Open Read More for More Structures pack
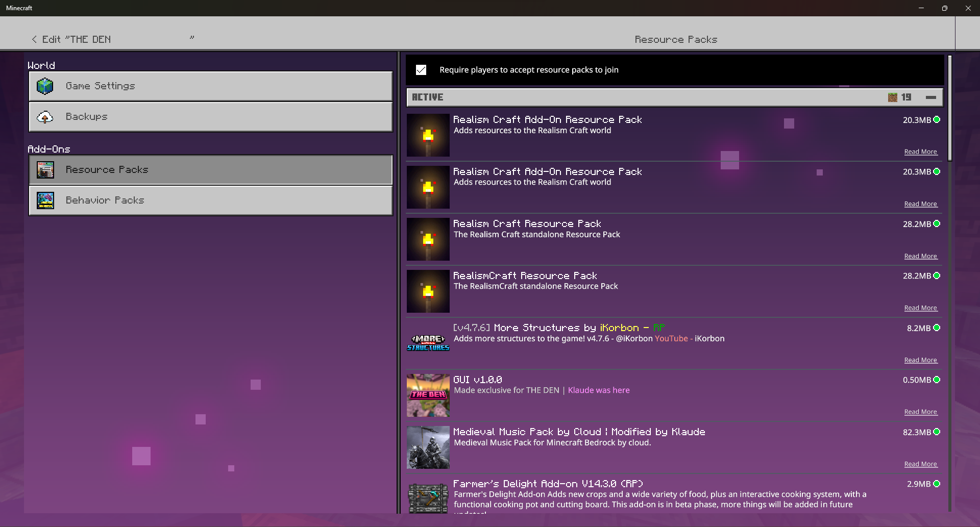Image resolution: width=980 pixels, height=527 pixels. [920, 360]
